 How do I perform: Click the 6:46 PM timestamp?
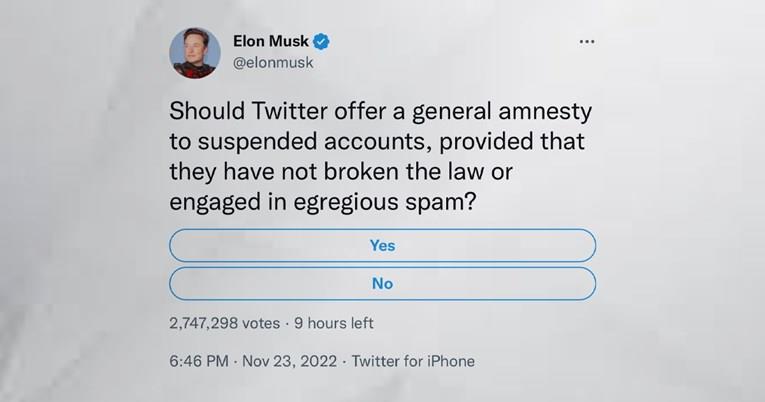[199, 361]
